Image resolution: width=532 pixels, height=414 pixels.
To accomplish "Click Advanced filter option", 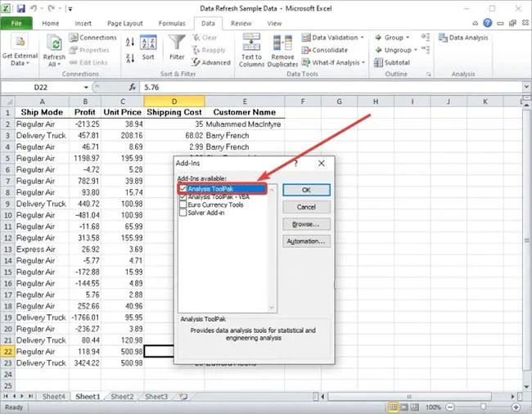I will (x=210, y=62).
